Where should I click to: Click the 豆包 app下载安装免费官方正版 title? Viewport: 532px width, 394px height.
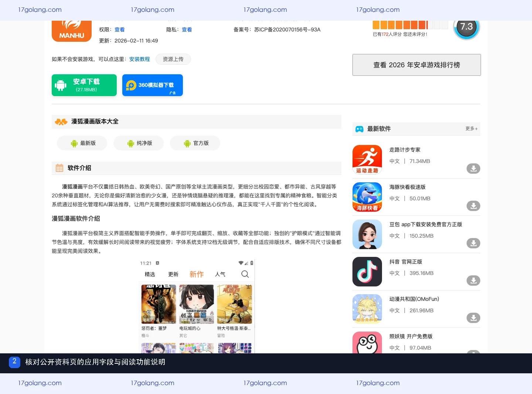tap(426, 224)
